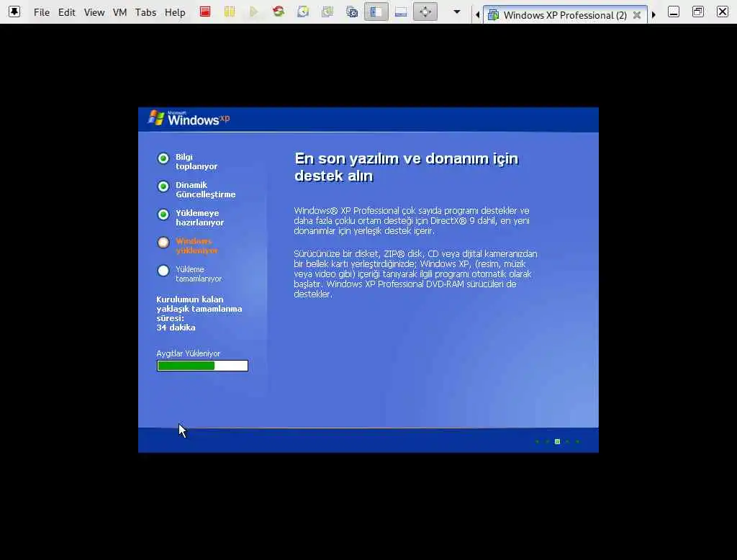Click the Windows yükleniyor step indicator

[163, 243]
